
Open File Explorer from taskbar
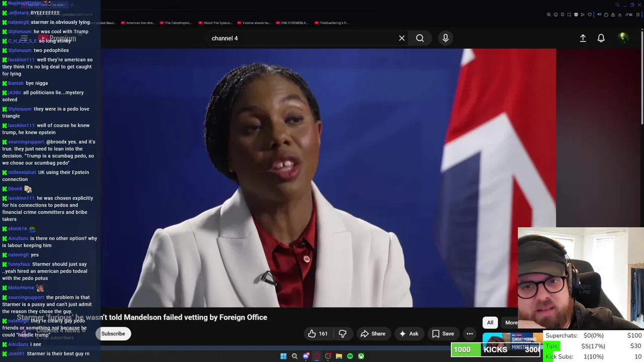pyautogui.click(x=339, y=356)
